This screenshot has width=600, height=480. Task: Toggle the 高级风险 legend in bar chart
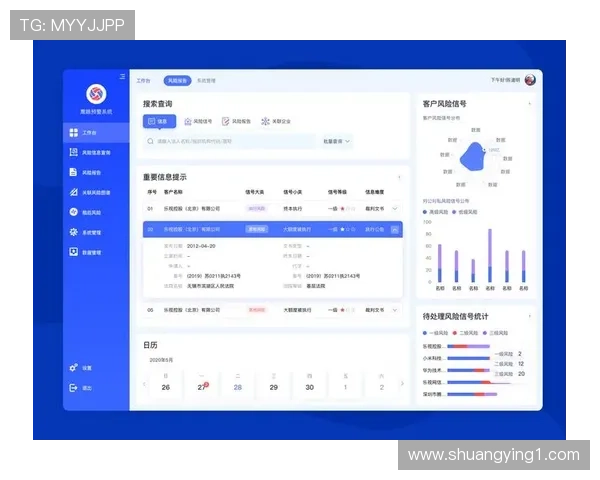(x=435, y=212)
